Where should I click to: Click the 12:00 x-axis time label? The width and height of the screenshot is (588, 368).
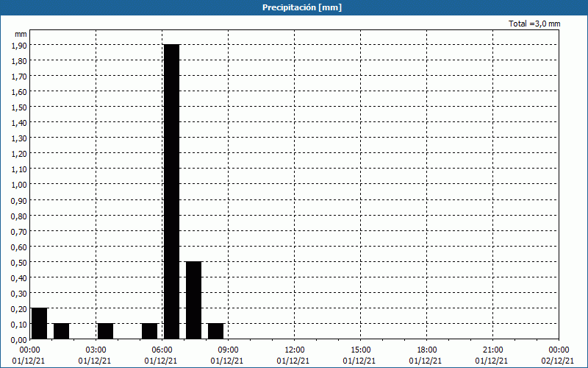(295, 350)
